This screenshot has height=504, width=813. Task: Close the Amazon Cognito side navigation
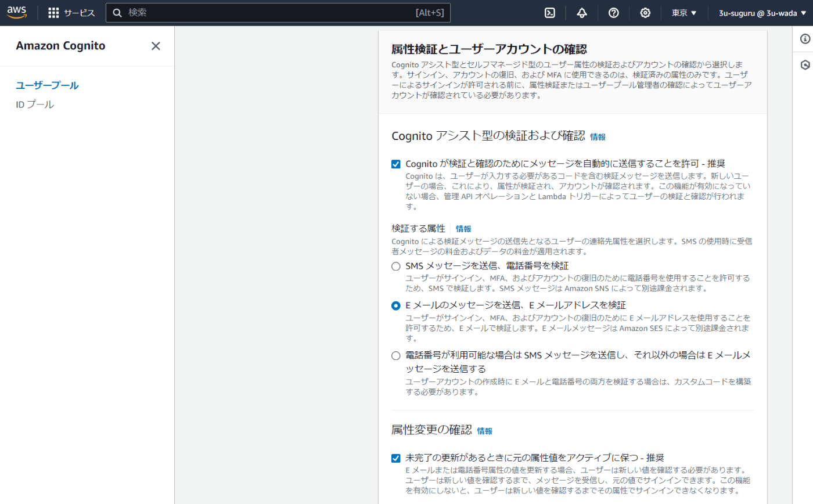coord(156,46)
